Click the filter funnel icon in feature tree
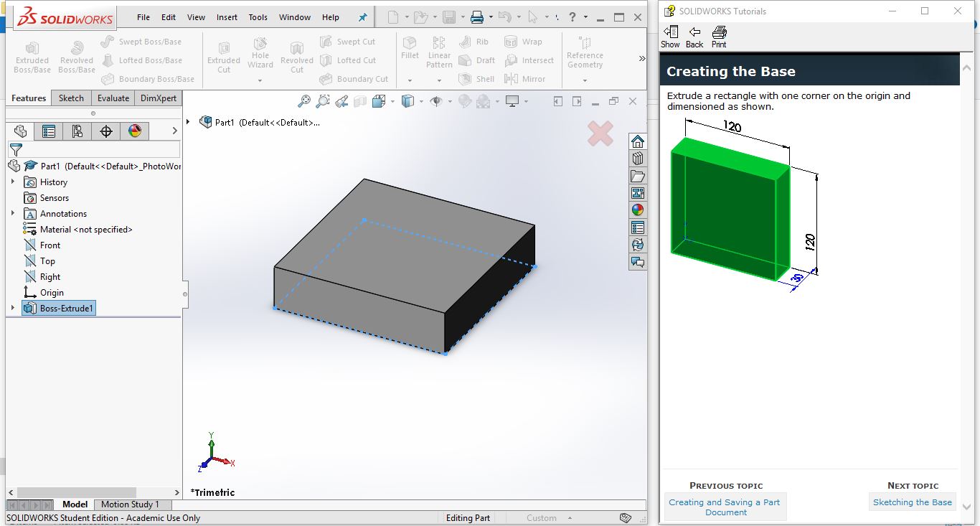The image size is (980, 526). (16, 149)
